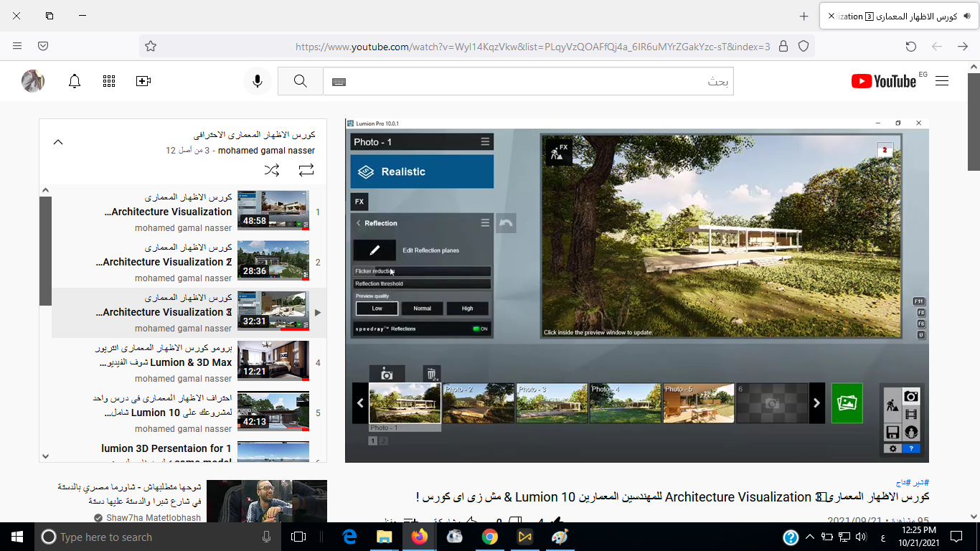Image resolution: width=980 pixels, height=551 pixels.
Task: Show previous photos with left arrow
Action: click(360, 403)
